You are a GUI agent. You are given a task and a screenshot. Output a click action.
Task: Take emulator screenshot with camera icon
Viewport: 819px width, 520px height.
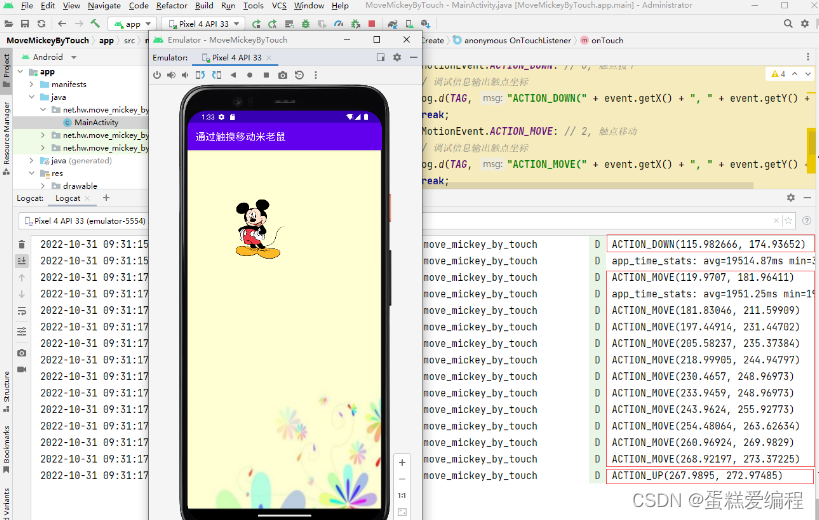(283, 75)
